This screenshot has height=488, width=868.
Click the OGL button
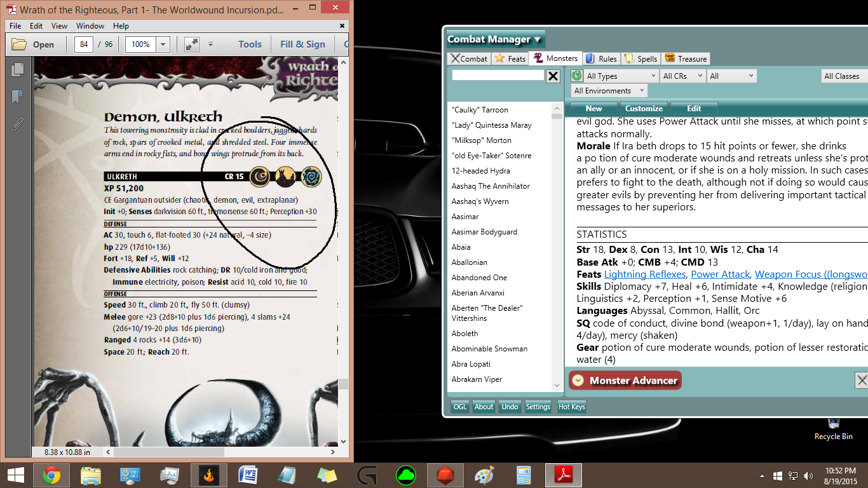[x=459, y=407]
